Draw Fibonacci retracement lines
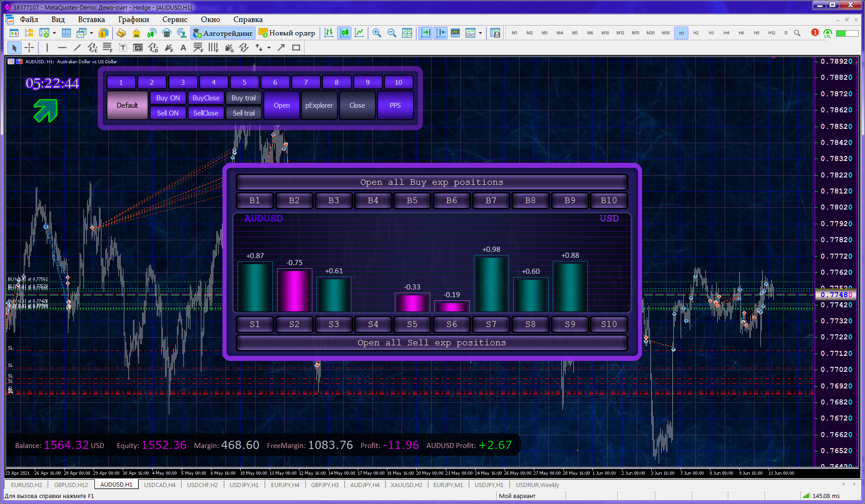 [107, 48]
